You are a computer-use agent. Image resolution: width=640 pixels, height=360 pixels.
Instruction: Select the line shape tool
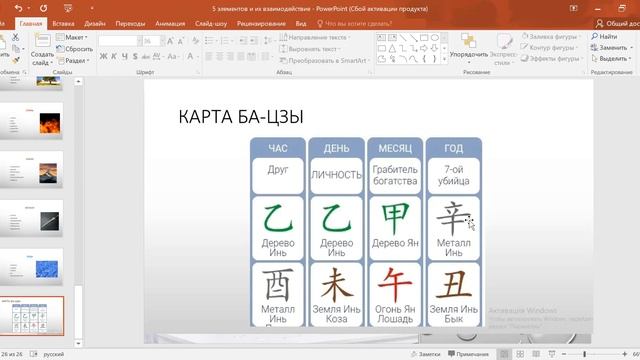click(x=403, y=38)
